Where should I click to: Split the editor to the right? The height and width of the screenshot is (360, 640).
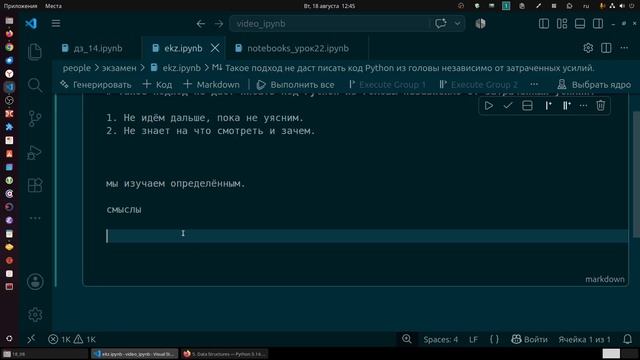click(x=606, y=48)
